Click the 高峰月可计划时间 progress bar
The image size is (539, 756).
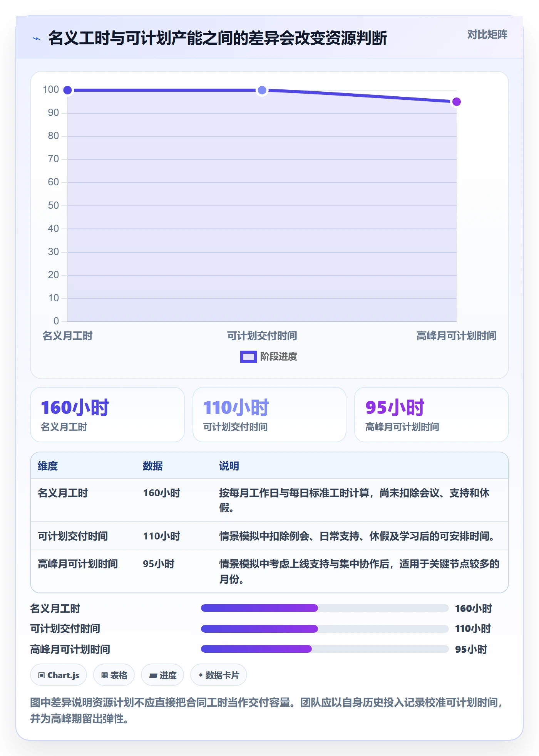coord(325,649)
